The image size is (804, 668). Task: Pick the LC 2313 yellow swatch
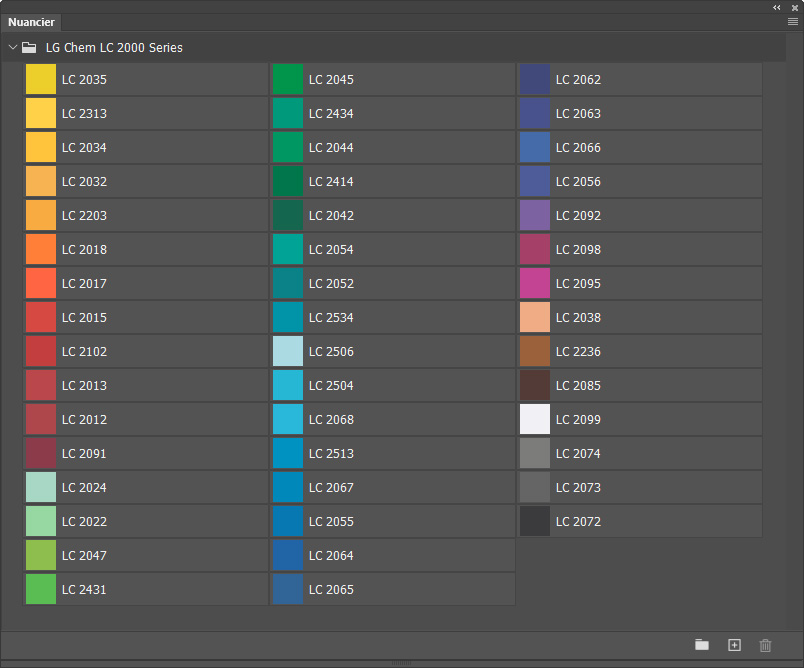click(41, 113)
